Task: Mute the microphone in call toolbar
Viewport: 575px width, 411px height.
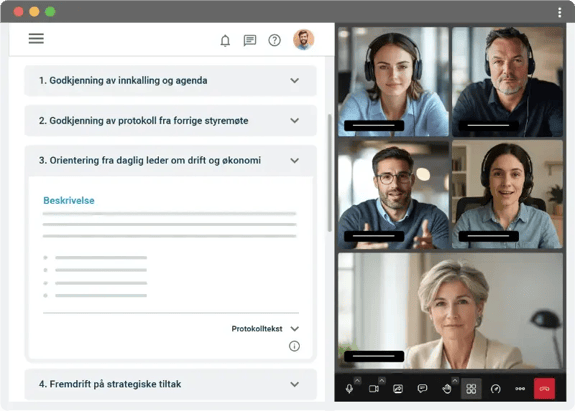Action: (349, 389)
